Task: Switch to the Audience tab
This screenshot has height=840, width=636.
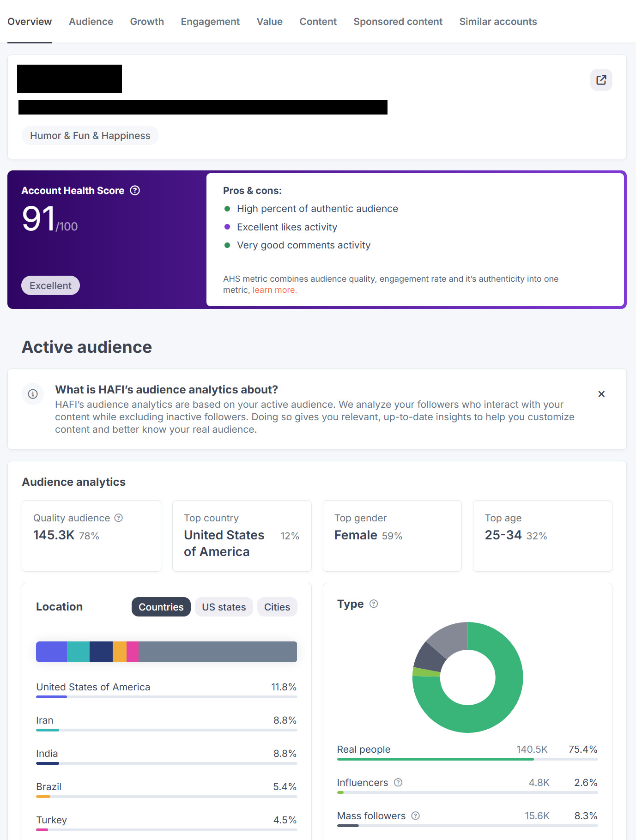Action: point(91,22)
